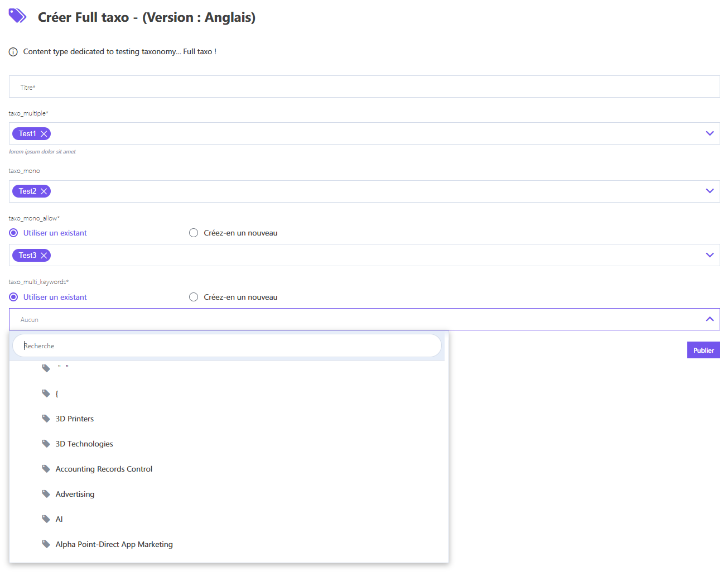
Task: Select Utiliser un existant for taxo_mono_allow
Action: click(x=13, y=233)
